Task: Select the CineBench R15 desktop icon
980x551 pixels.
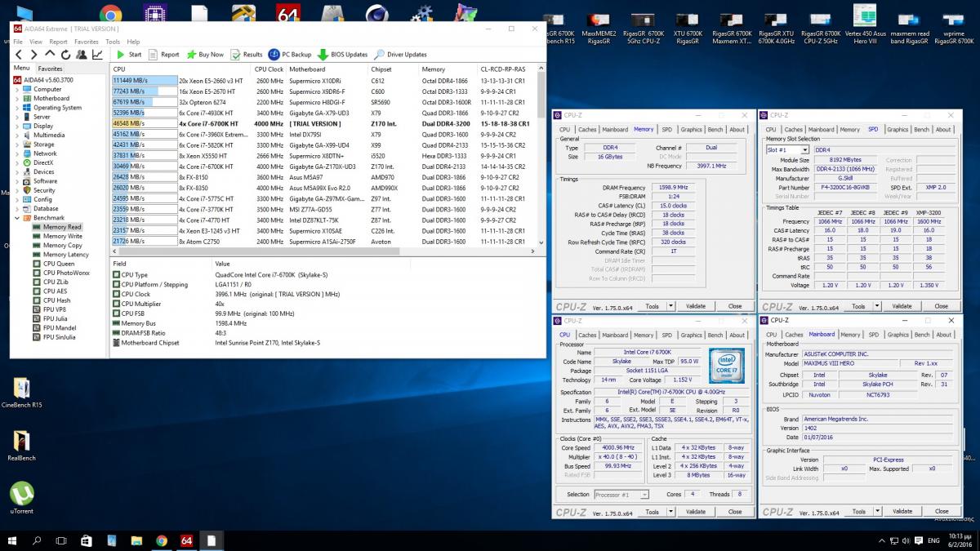Action: 22,393
